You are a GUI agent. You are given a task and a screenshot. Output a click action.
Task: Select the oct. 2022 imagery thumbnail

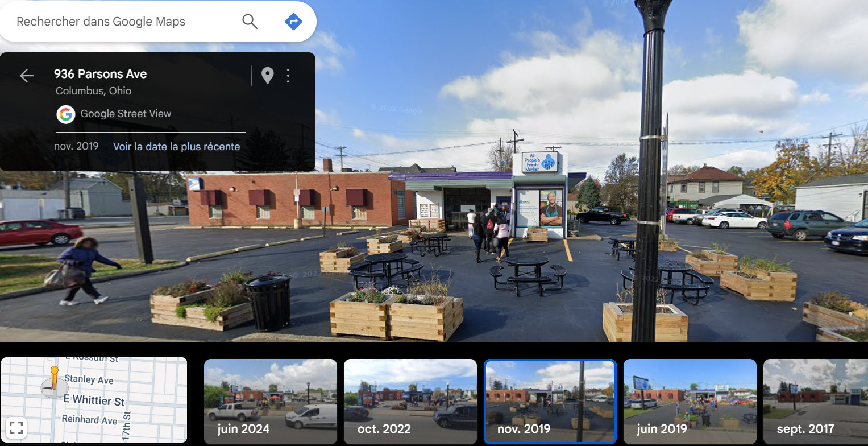(x=410, y=402)
